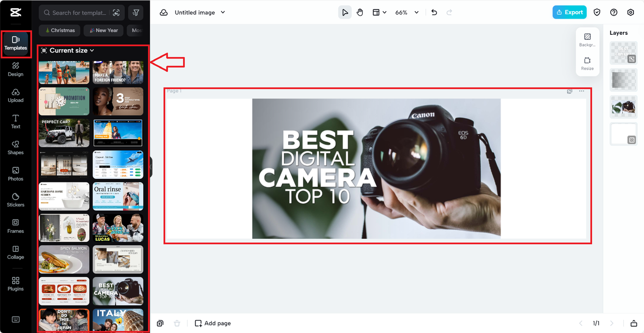This screenshot has height=333, width=644.
Task: Choose the Spicy Salmon template
Action: click(x=64, y=259)
